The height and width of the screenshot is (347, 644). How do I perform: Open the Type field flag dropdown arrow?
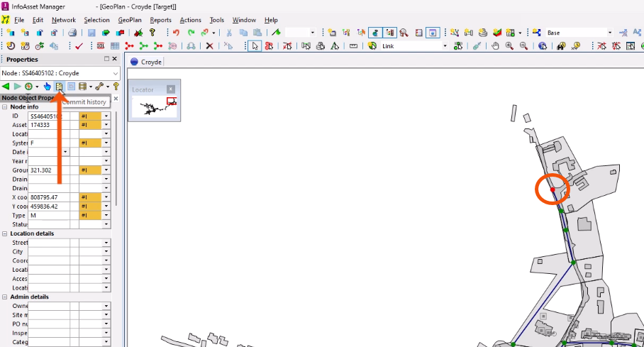pos(106,216)
